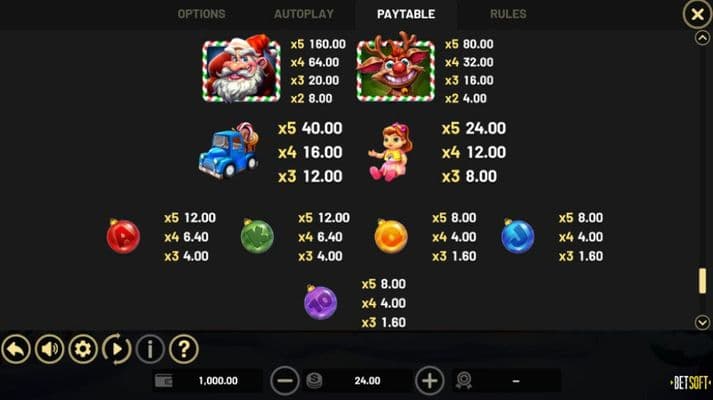
Task: Select the Paytable tab
Action: (x=406, y=14)
